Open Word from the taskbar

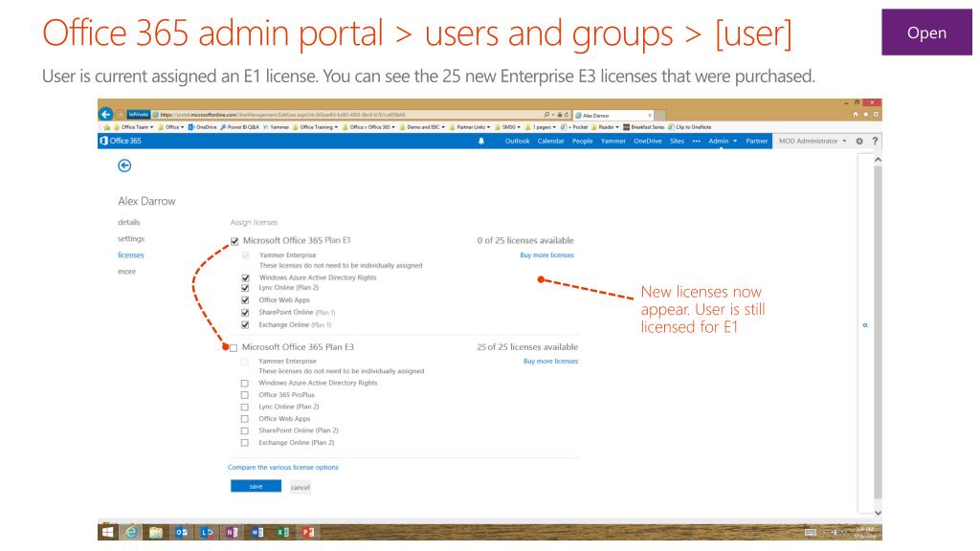click(x=256, y=532)
